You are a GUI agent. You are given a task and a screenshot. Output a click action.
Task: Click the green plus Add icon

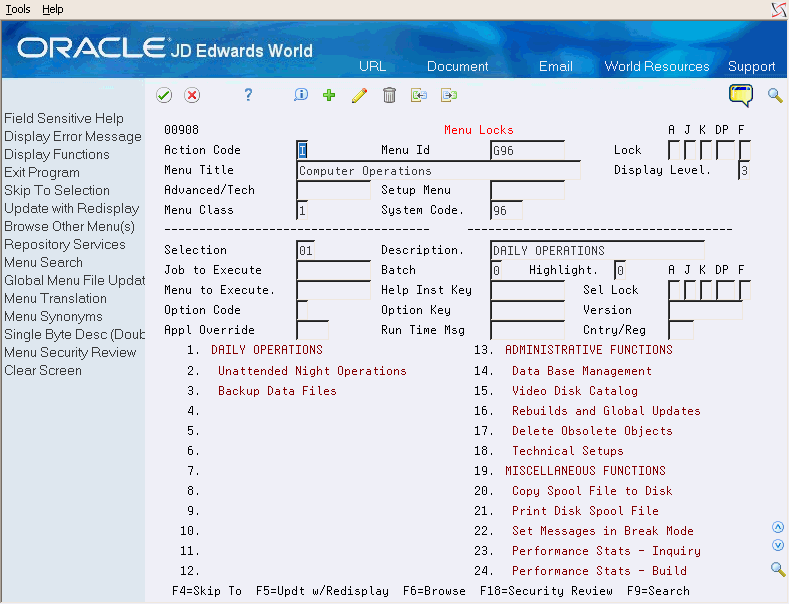(329, 95)
